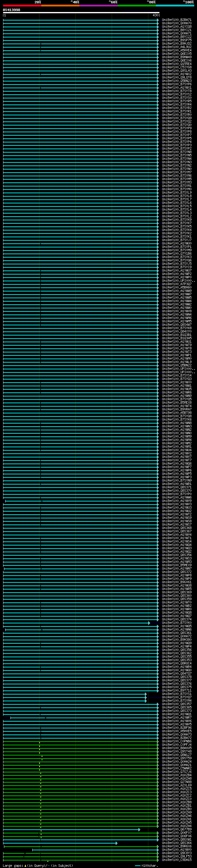197x868 pixels.
Task: Click the UniRef100_B9HW49 label
Action: click(x=177, y=57)
